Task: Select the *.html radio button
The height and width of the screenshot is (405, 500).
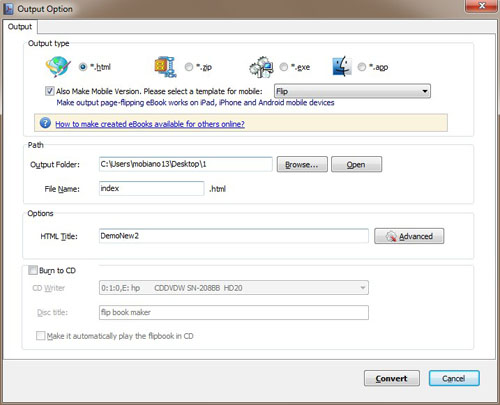Action: (x=83, y=67)
